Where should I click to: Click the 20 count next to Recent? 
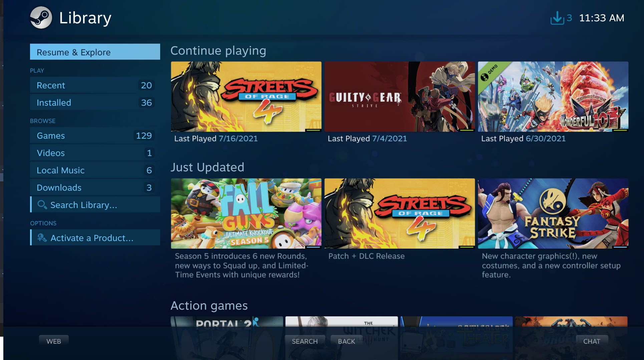[146, 85]
